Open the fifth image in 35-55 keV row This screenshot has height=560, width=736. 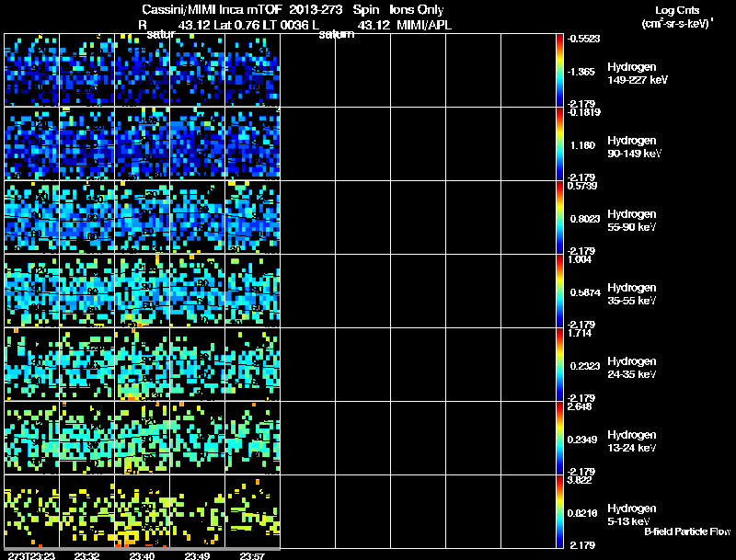tap(252, 291)
